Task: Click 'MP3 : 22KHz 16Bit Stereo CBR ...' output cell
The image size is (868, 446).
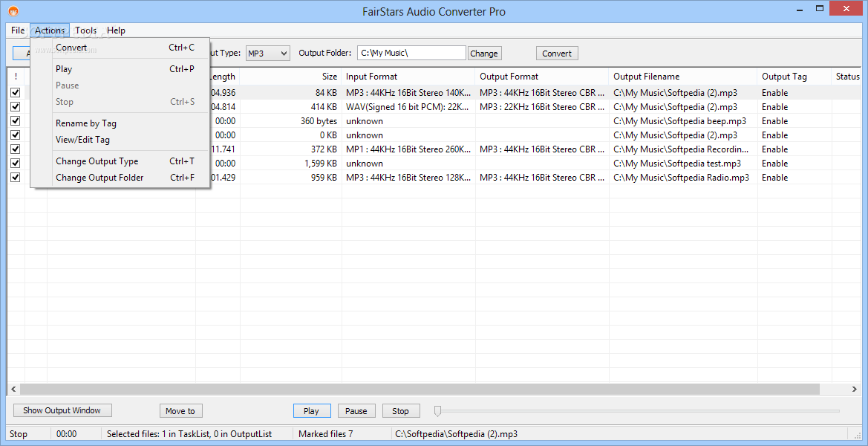Action: pos(542,106)
